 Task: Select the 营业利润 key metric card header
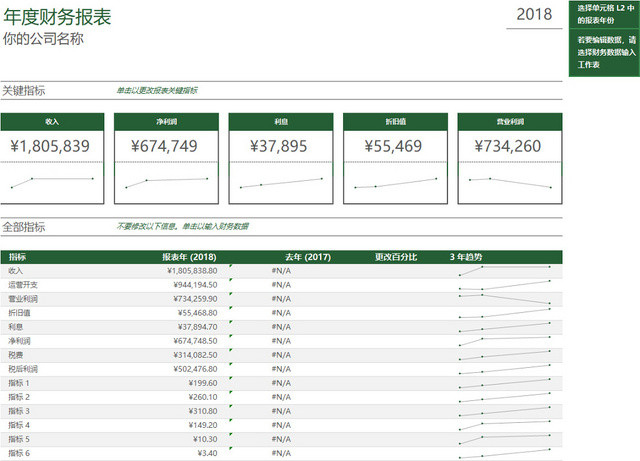coord(510,122)
